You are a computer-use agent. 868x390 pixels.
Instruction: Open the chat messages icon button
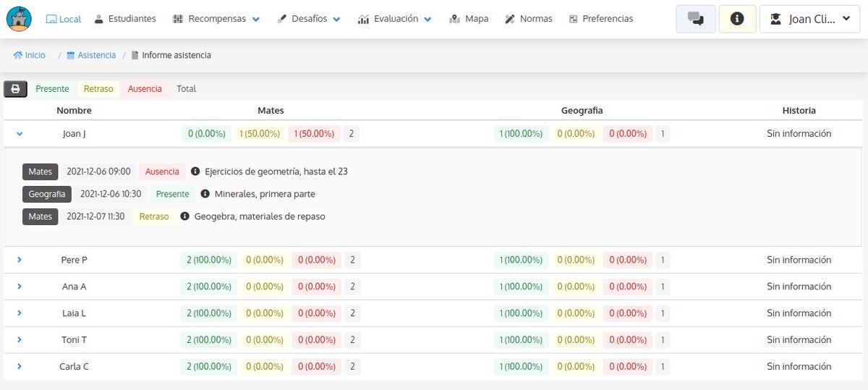click(x=696, y=19)
